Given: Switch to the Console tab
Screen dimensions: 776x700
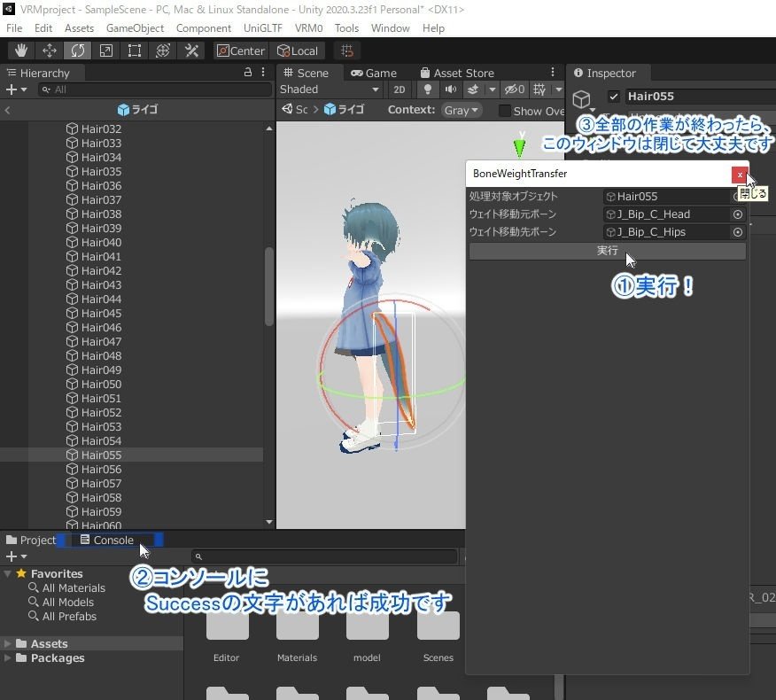Looking at the screenshot, I should tap(107, 541).
